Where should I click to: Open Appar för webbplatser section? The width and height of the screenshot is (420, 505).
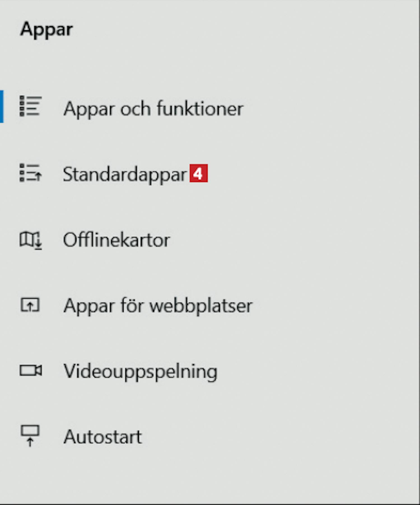(158, 306)
